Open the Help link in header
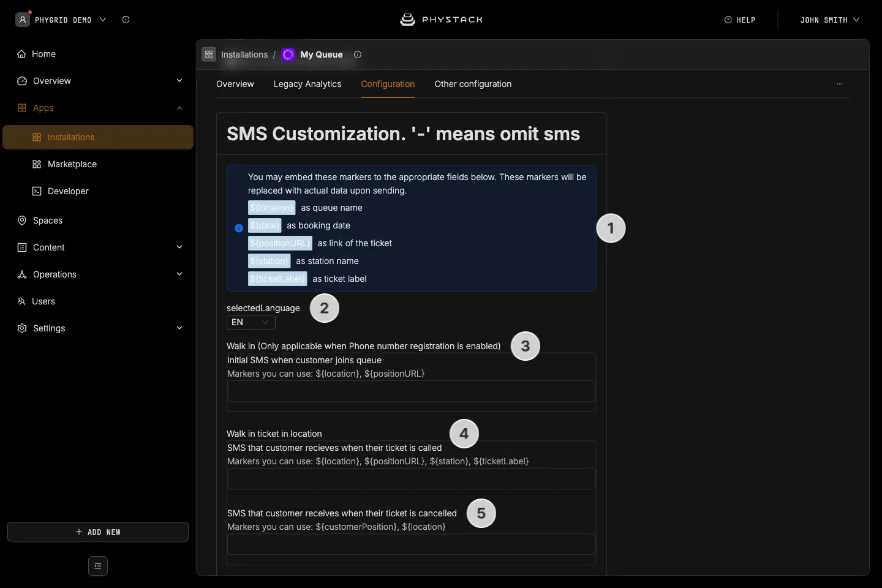This screenshot has width=882, height=588. pyautogui.click(x=740, y=20)
